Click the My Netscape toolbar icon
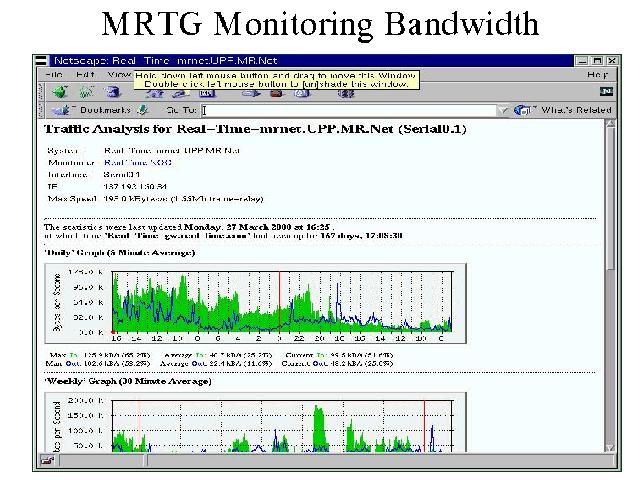Screen dimensions: 640x480 (x=207, y=94)
